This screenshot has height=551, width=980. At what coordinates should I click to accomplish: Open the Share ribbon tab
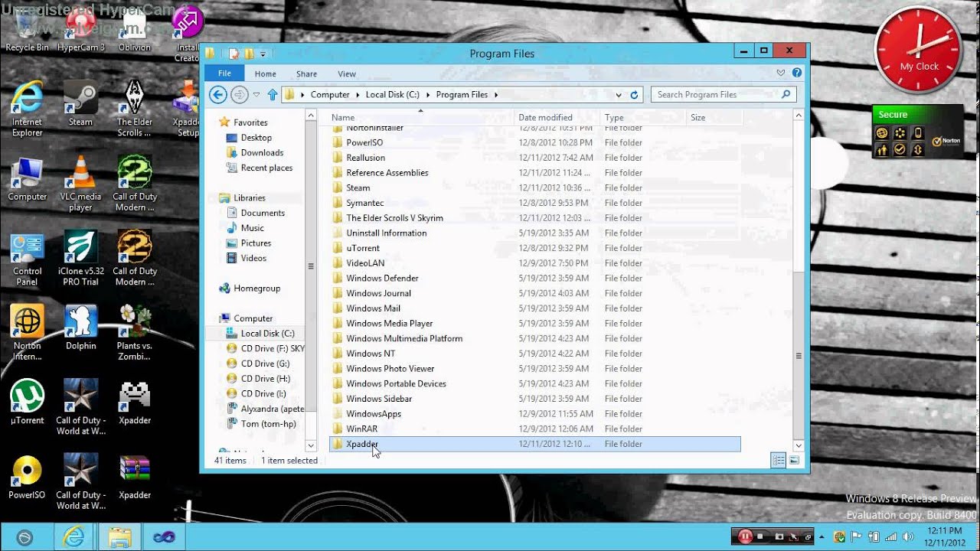point(306,74)
